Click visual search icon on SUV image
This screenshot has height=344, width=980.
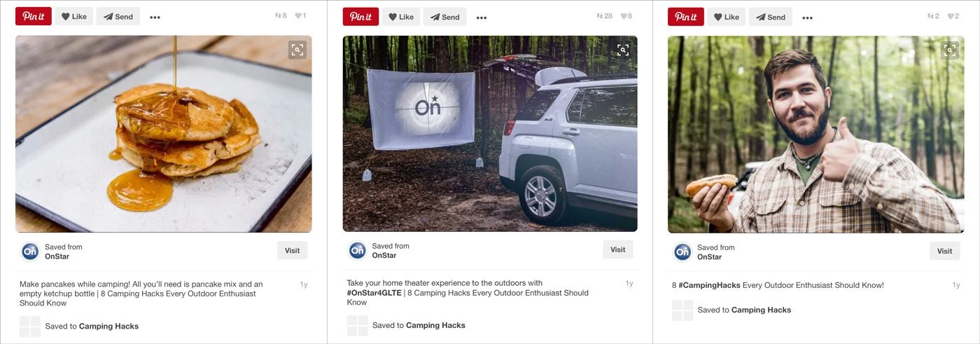pyautogui.click(x=623, y=50)
